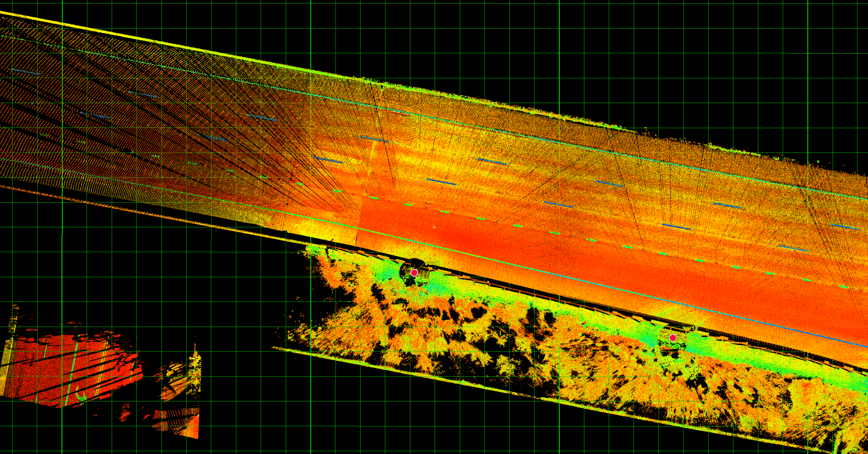The image size is (868, 454).
Task: Click the red sw13 marker dot
Action: tap(673, 338)
